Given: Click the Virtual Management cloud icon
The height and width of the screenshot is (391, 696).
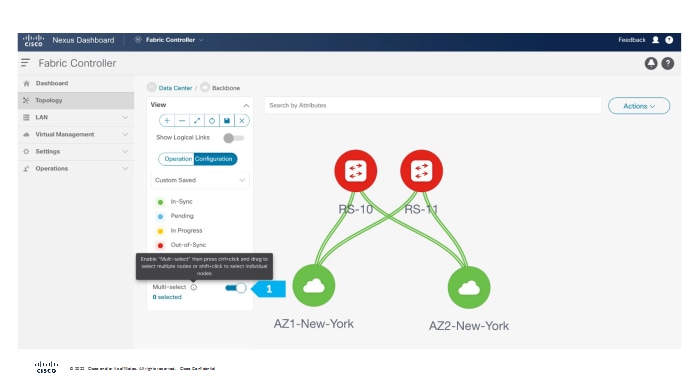Looking at the screenshot, I should pos(26,134).
